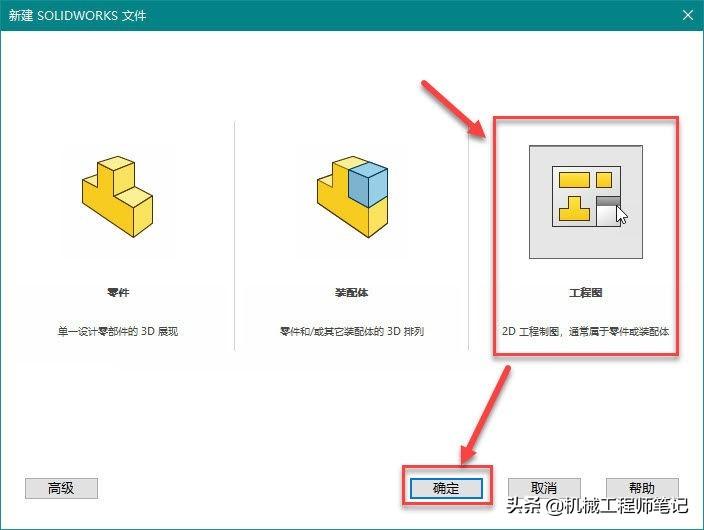Click description '零件和/或其它装配体的 3D 排列'
The height and width of the screenshot is (530, 704).
point(352,331)
